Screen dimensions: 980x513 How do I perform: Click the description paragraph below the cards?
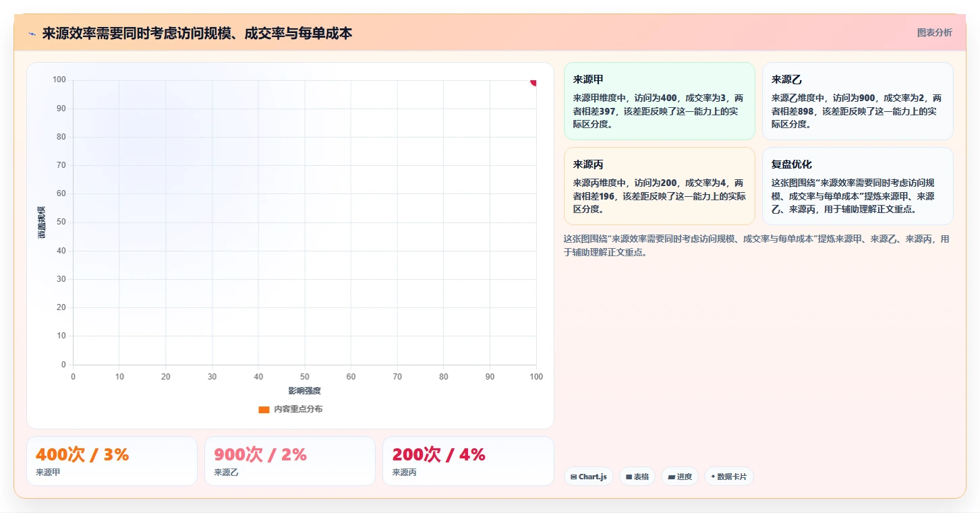[x=756, y=245]
